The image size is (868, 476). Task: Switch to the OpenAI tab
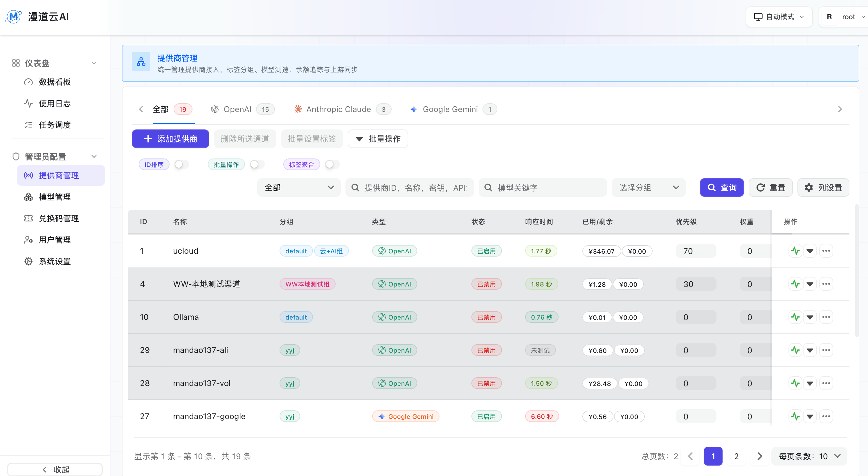pyautogui.click(x=242, y=109)
